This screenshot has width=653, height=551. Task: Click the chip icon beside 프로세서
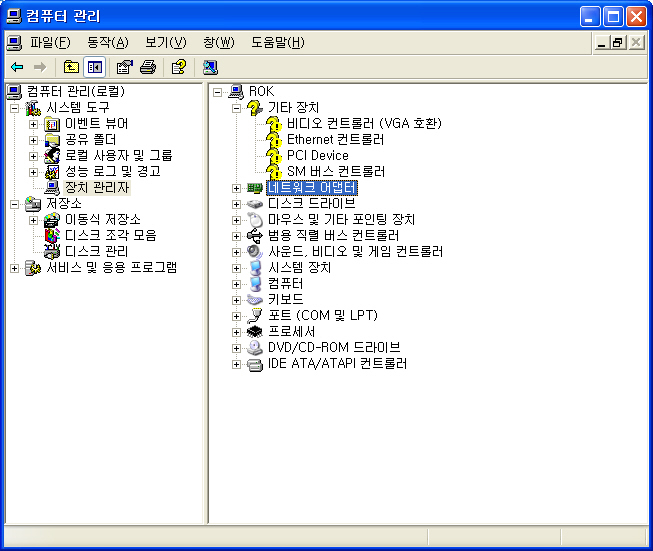coord(255,332)
